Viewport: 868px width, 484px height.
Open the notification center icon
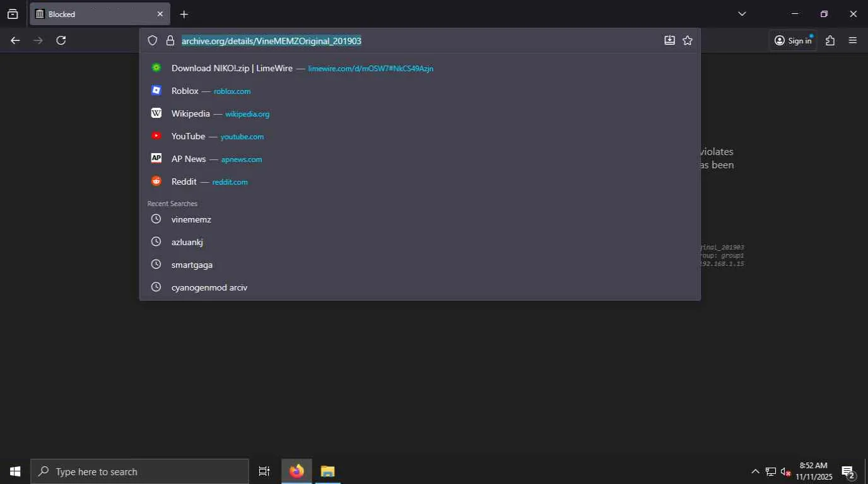pyautogui.click(x=848, y=471)
